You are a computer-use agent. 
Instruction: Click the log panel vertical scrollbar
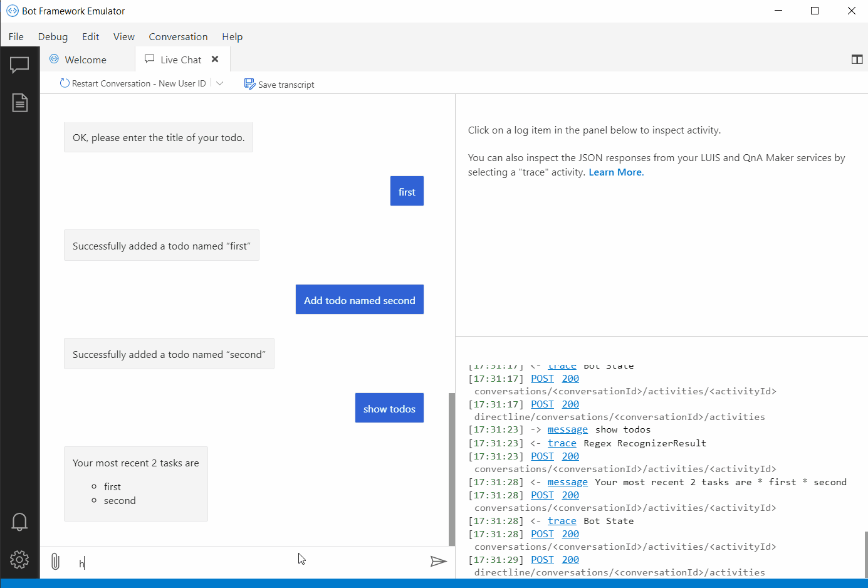pos(865,554)
